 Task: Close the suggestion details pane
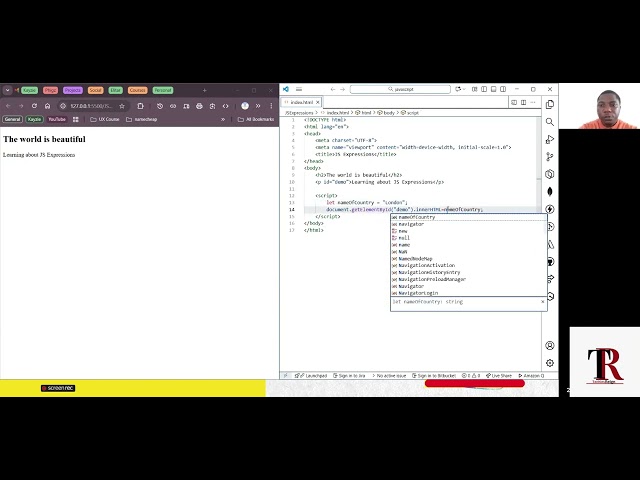click(542, 302)
